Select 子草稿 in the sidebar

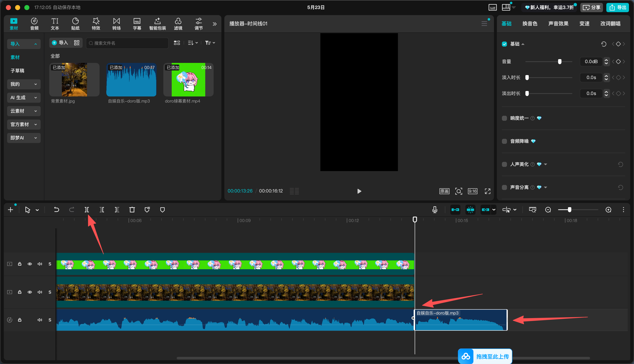[x=17, y=71]
